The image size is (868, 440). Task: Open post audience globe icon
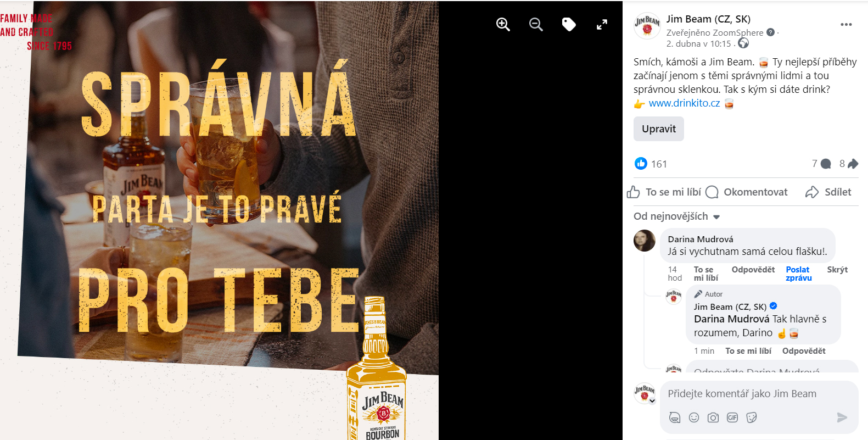click(x=743, y=43)
